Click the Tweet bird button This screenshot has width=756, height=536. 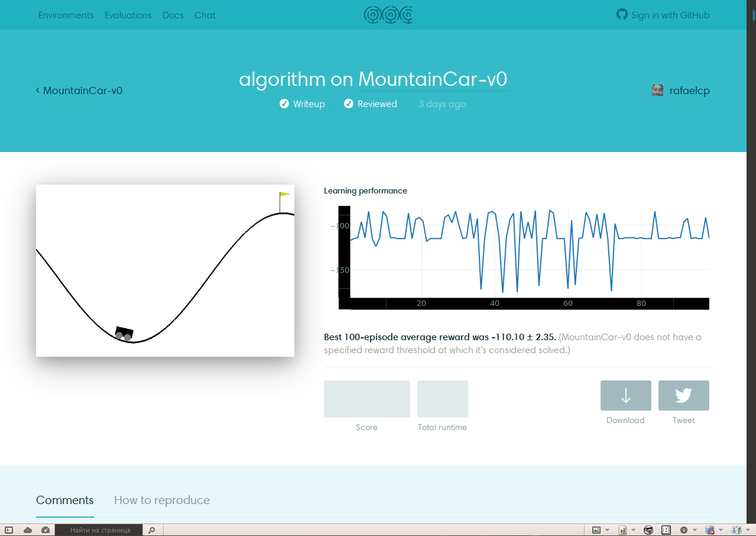684,395
